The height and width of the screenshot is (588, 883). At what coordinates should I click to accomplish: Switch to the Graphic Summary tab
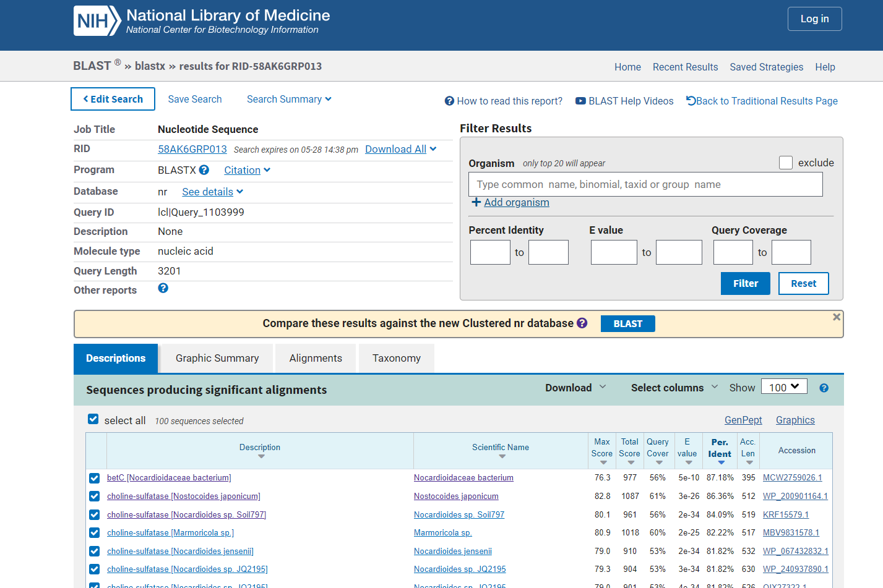(217, 359)
